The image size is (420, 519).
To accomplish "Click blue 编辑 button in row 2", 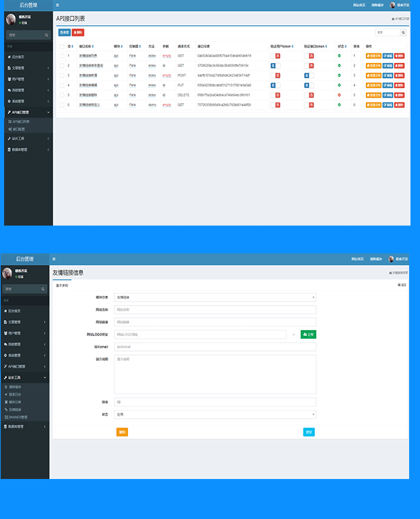I will (x=387, y=66).
